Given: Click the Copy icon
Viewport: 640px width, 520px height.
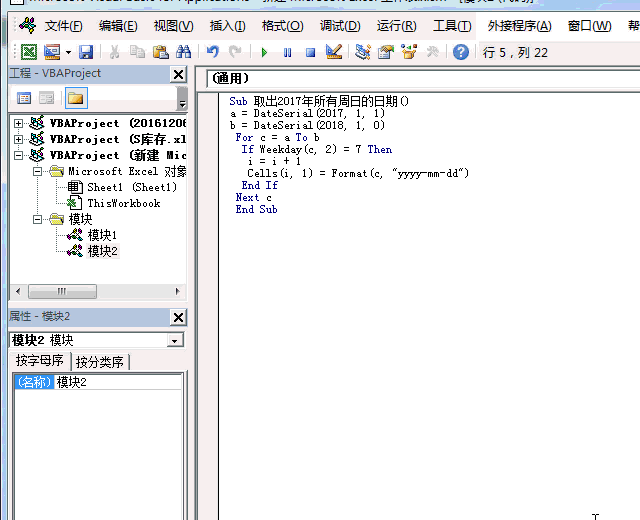Looking at the screenshot, I should tap(137, 52).
